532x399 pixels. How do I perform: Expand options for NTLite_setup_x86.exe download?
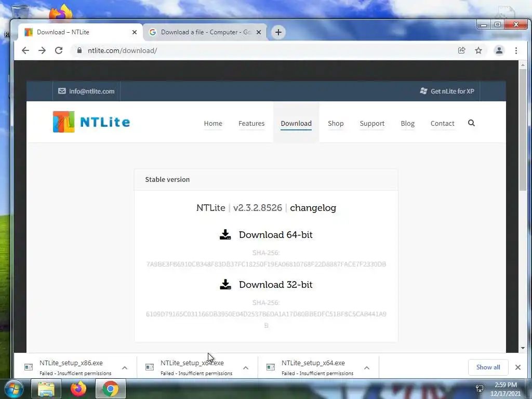tap(125, 368)
